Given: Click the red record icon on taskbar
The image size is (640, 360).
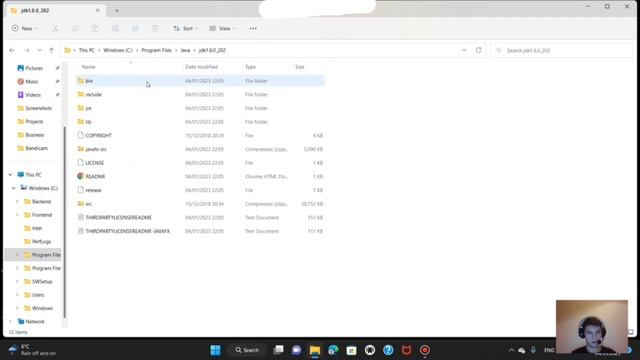Looking at the screenshot, I should pos(425,350).
